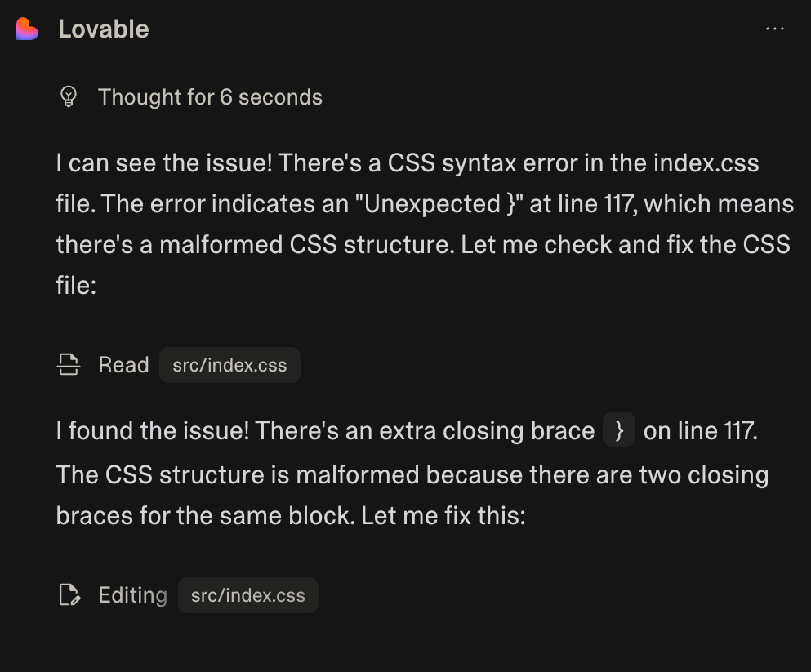This screenshot has width=811, height=672.
Task: Open src/index.css chip beside Editing
Action: [247, 595]
